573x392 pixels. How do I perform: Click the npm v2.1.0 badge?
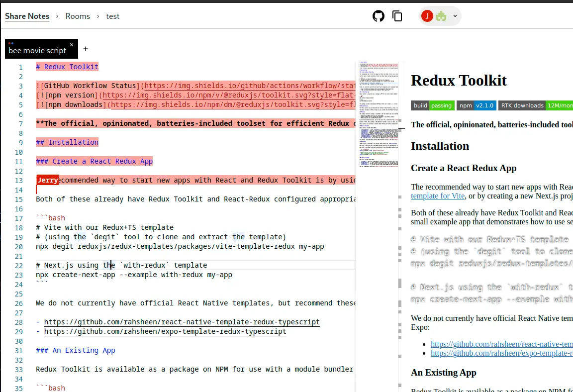[476, 105]
